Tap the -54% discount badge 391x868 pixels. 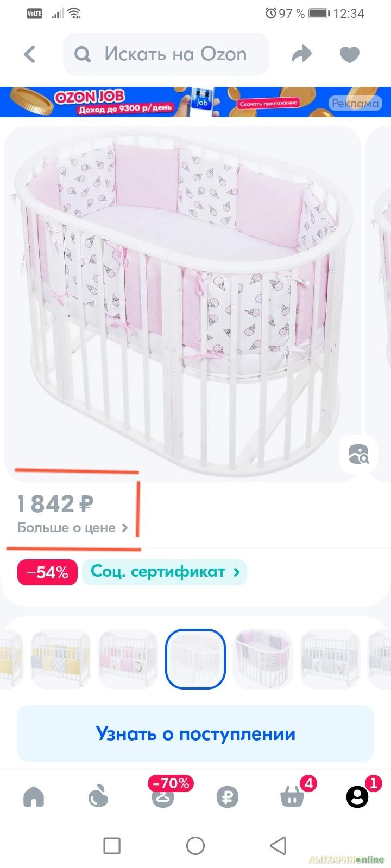point(47,572)
